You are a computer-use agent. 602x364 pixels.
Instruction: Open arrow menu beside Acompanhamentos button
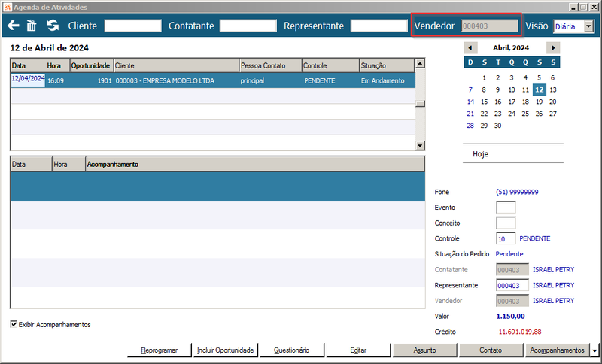coord(594,350)
